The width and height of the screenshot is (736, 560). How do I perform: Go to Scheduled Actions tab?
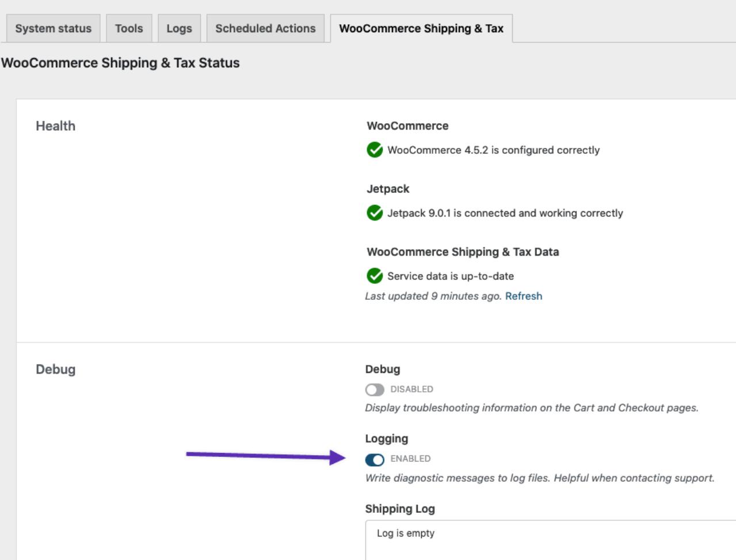(x=265, y=28)
